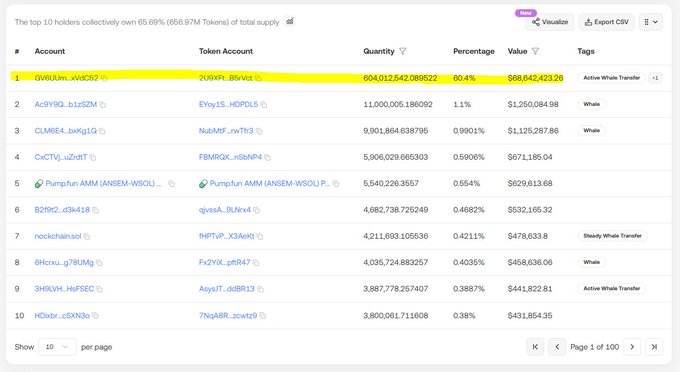
Task: Copy token account AsysJT...ddBR13
Action: coord(260,289)
